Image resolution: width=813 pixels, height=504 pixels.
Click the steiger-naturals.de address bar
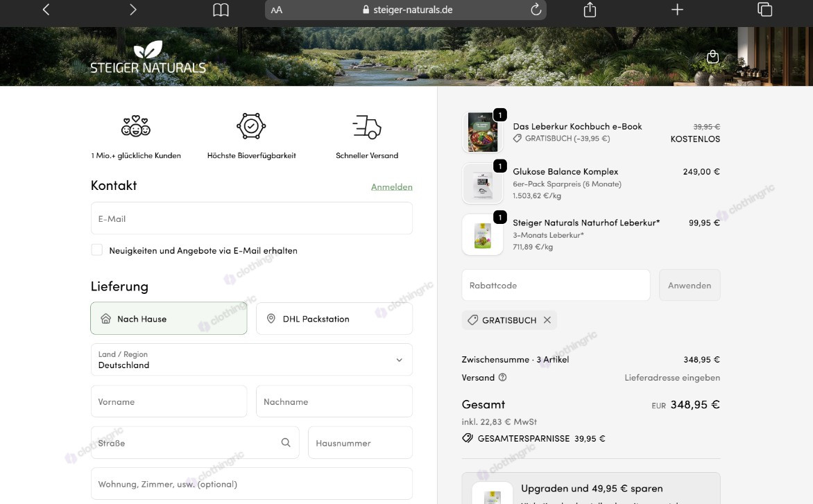point(406,10)
